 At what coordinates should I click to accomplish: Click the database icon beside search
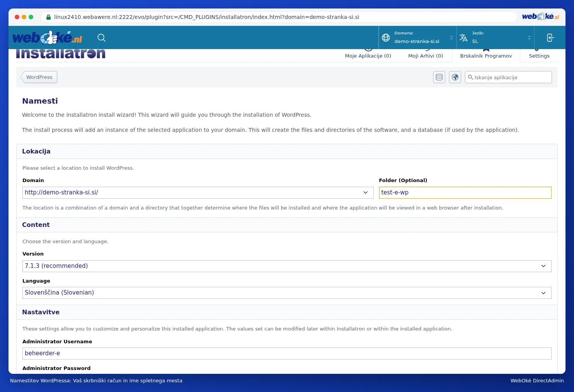tap(439, 77)
